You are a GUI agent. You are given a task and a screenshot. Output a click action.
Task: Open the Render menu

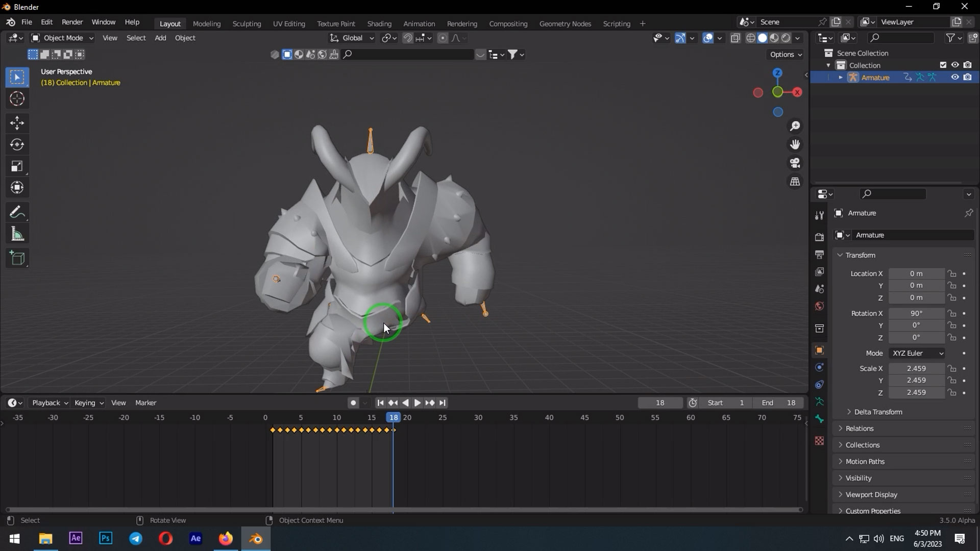72,22
